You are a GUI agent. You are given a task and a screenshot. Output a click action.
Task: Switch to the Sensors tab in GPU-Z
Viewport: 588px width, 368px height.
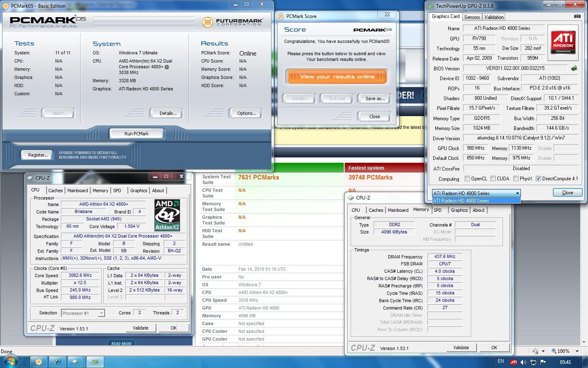click(x=472, y=17)
